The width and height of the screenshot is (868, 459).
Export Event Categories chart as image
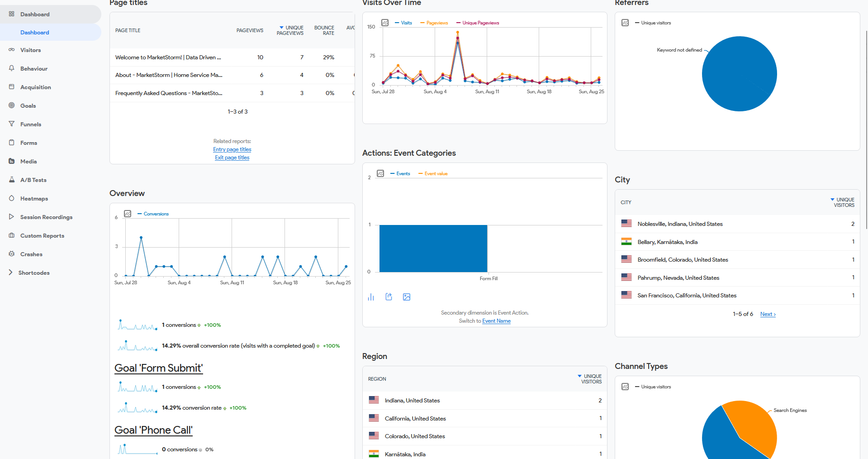407,297
